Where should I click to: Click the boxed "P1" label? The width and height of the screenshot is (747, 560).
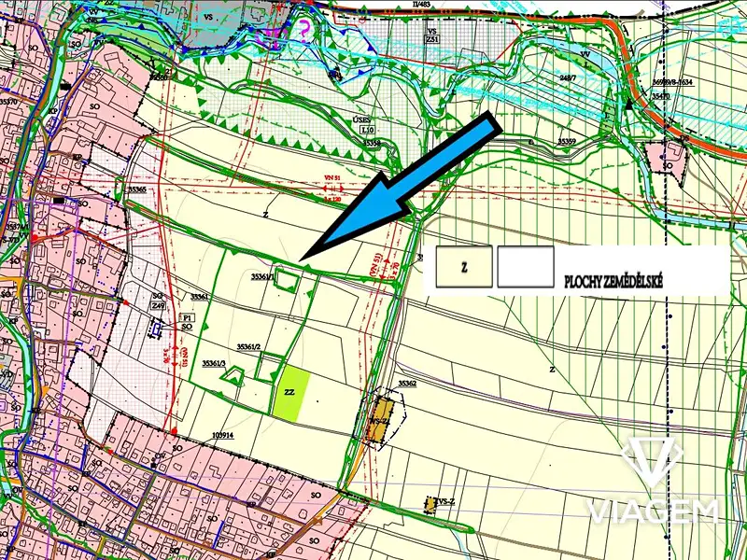pyautogui.click(x=187, y=317)
